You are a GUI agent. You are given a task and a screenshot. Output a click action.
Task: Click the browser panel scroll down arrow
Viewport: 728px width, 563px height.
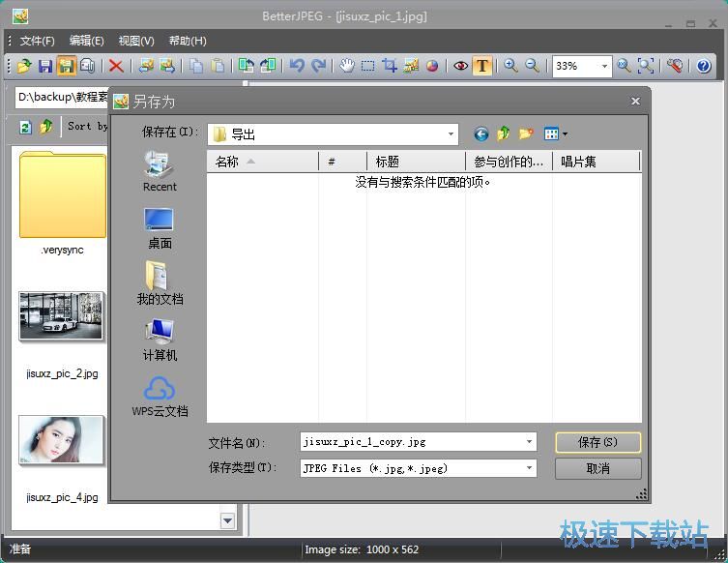(227, 520)
